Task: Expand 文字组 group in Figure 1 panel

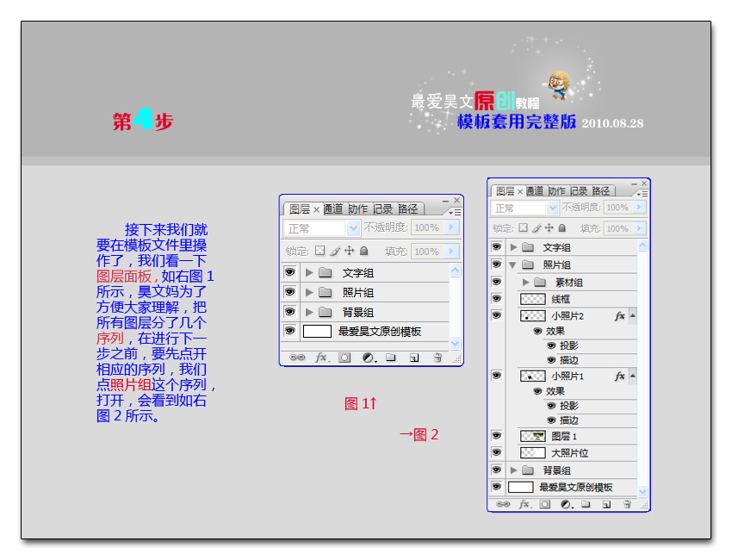Action: click(309, 272)
